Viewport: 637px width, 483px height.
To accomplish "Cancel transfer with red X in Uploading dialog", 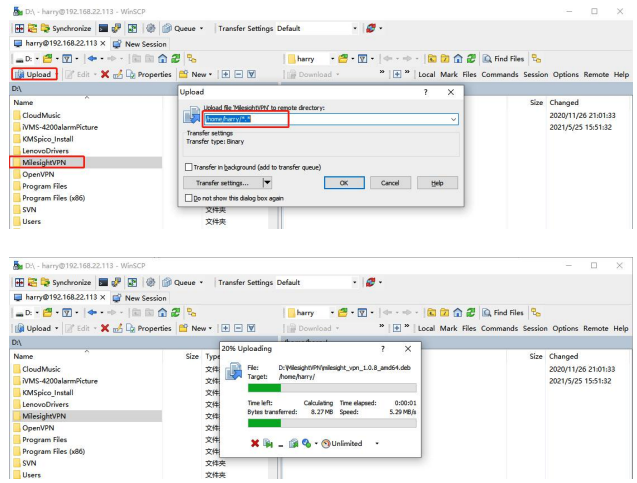I will tap(255, 443).
